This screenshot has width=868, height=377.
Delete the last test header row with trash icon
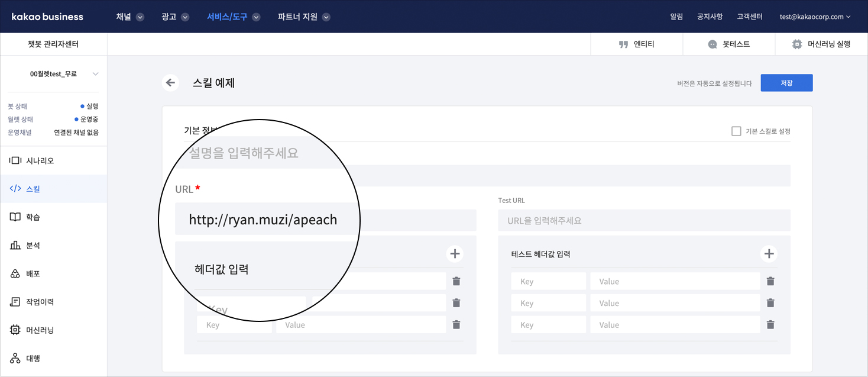(770, 325)
